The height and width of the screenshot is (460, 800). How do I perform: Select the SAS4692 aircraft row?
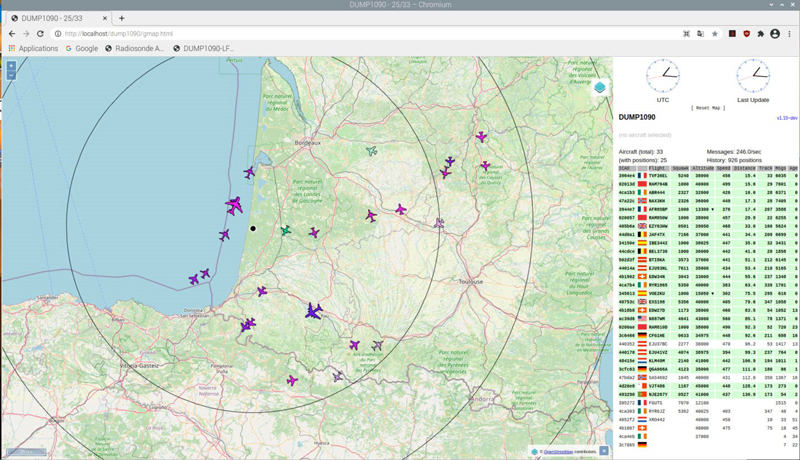708,377
